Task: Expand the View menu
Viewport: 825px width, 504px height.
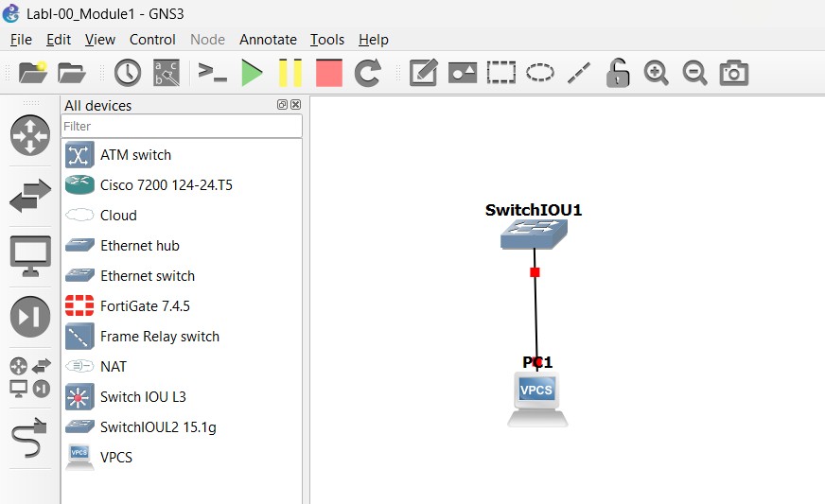Action: 99,40
